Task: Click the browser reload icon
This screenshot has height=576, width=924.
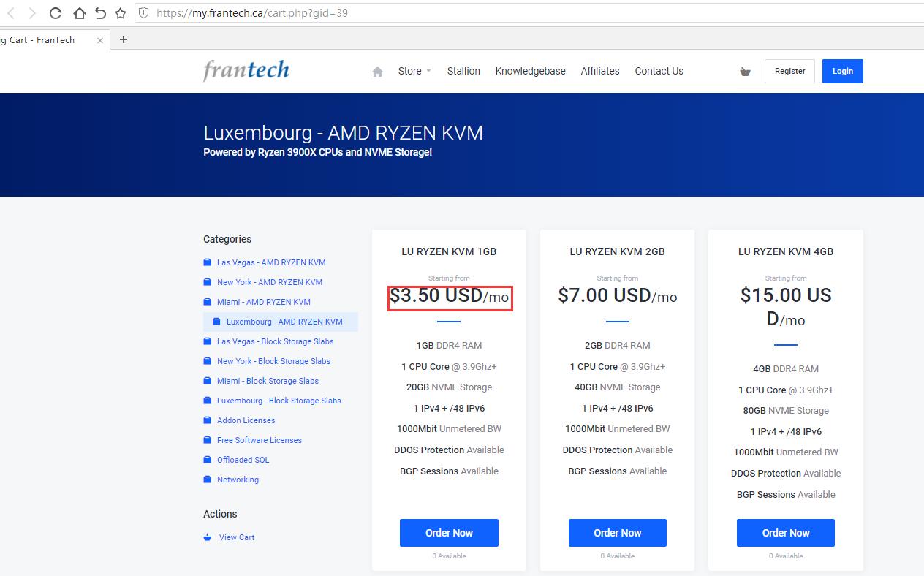Action: pos(56,12)
